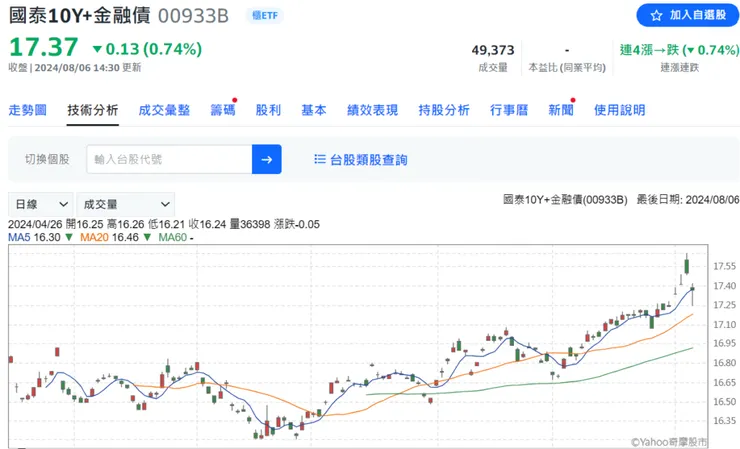Switch to the 成交彙整 tab
740x449 pixels.
(164, 110)
